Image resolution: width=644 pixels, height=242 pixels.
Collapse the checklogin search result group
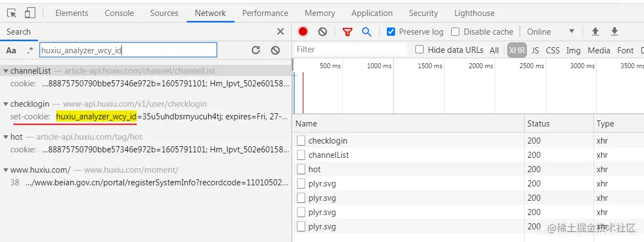(x=5, y=104)
